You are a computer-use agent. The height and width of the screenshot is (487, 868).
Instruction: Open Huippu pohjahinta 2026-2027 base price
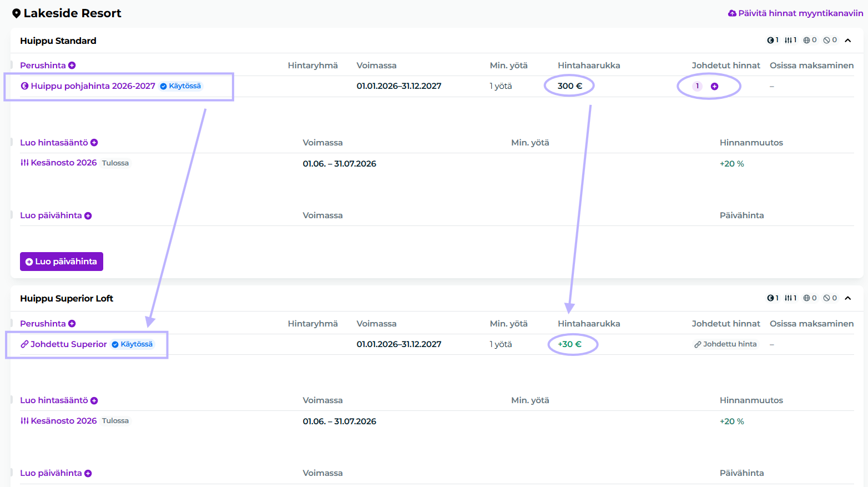(x=93, y=86)
